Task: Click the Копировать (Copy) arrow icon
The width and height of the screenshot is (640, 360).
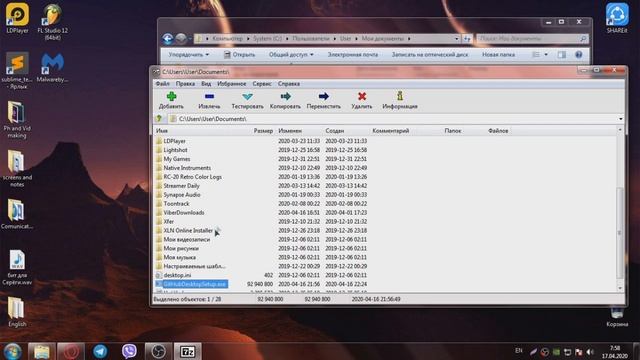Action: pyautogui.click(x=285, y=96)
